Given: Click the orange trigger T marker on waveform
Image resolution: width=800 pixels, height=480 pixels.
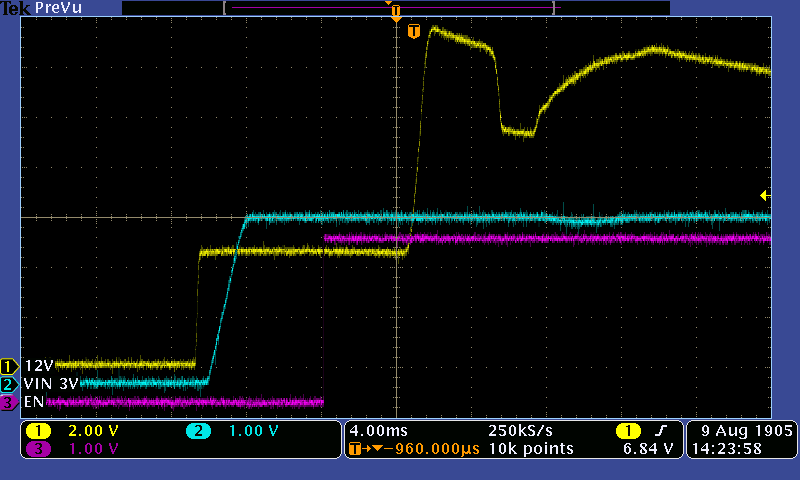Looking at the screenshot, I should pyautogui.click(x=414, y=31).
